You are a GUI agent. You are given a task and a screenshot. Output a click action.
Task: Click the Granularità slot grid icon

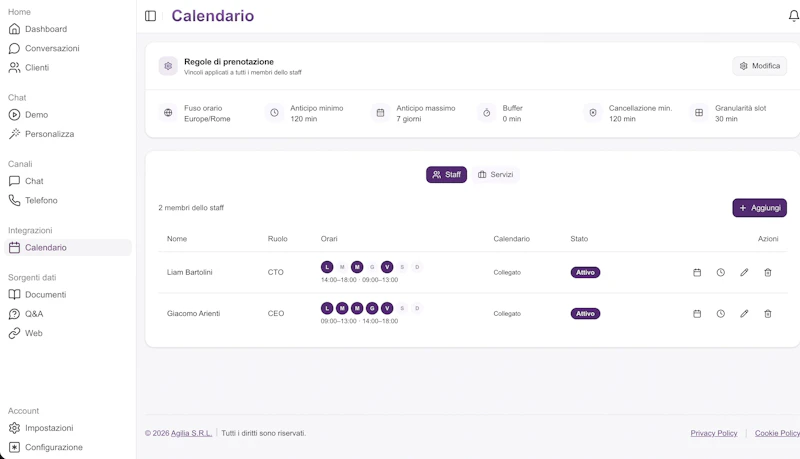(699, 113)
